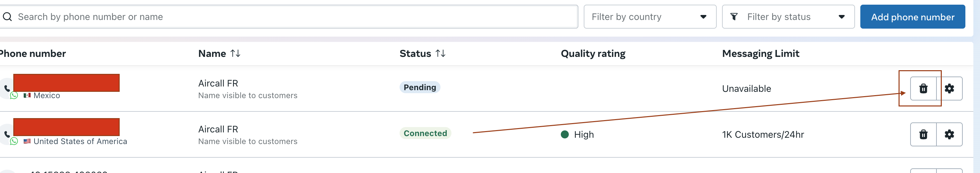This screenshot has width=980, height=173.
Task: Click the search magnifier icon
Action: (x=7, y=17)
